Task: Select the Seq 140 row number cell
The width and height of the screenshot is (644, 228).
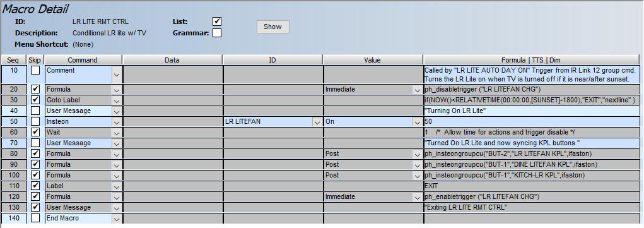Action: (14, 218)
